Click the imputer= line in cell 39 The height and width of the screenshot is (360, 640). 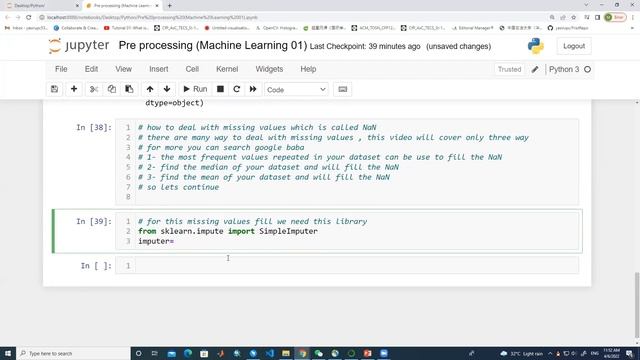(x=156, y=241)
